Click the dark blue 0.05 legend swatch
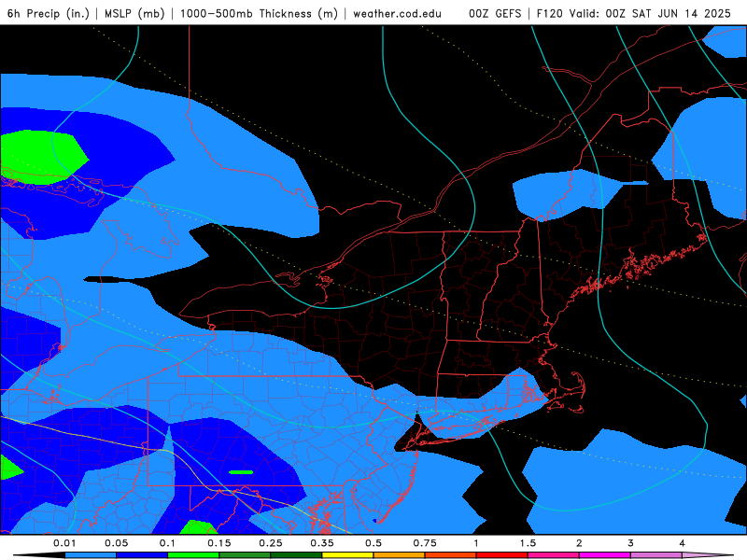Viewport: 747px width, 560px height. tap(142, 555)
